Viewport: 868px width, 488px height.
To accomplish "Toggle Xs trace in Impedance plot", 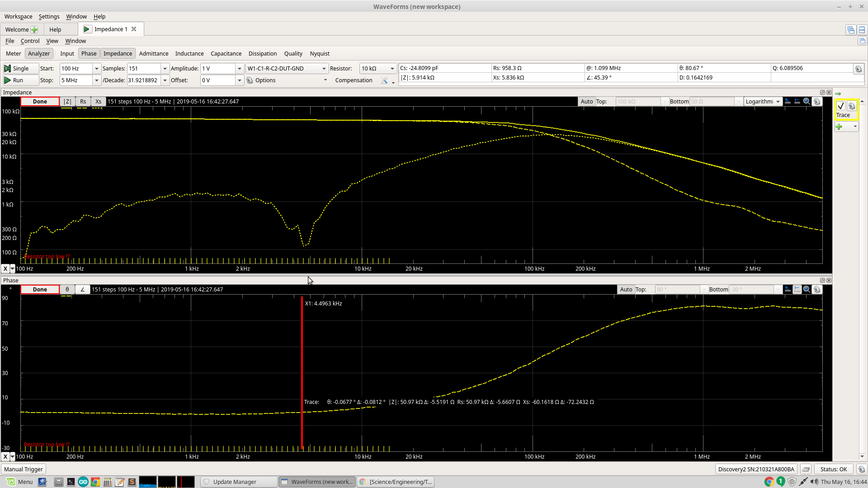I will point(99,101).
